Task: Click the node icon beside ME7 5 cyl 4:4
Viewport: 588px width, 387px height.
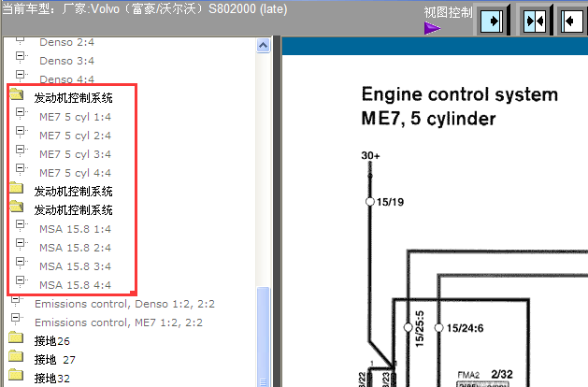Action: click(x=21, y=168)
